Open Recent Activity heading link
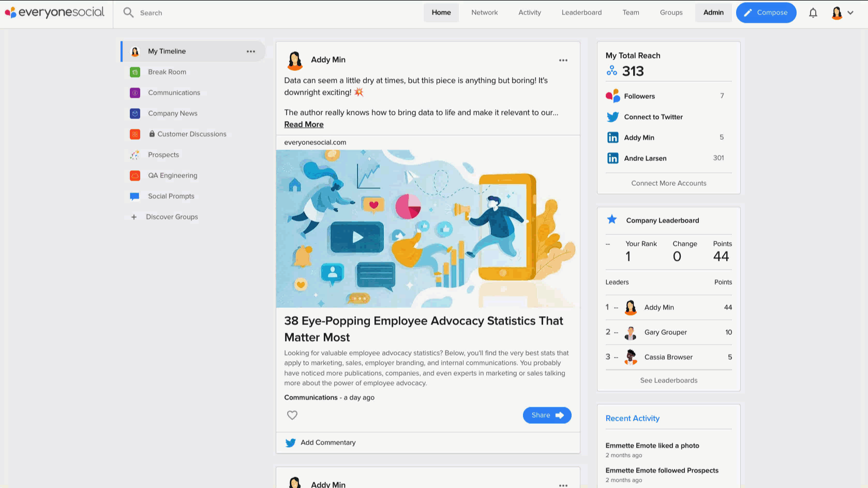 click(x=633, y=418)
